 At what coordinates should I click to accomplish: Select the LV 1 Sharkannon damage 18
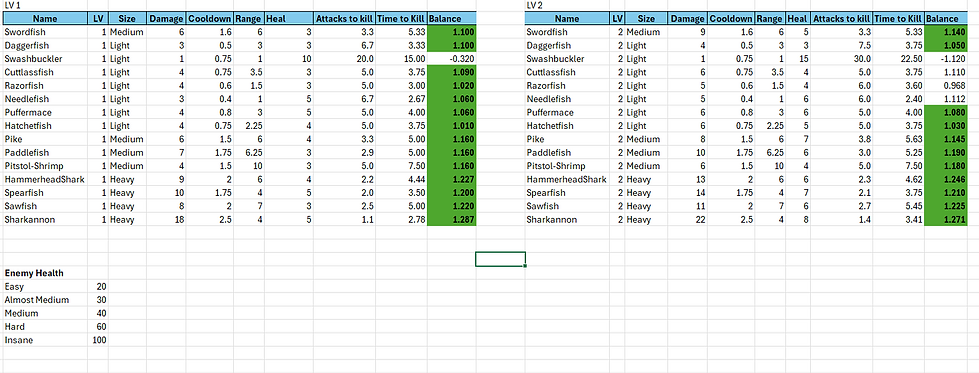tap(167, 220)
